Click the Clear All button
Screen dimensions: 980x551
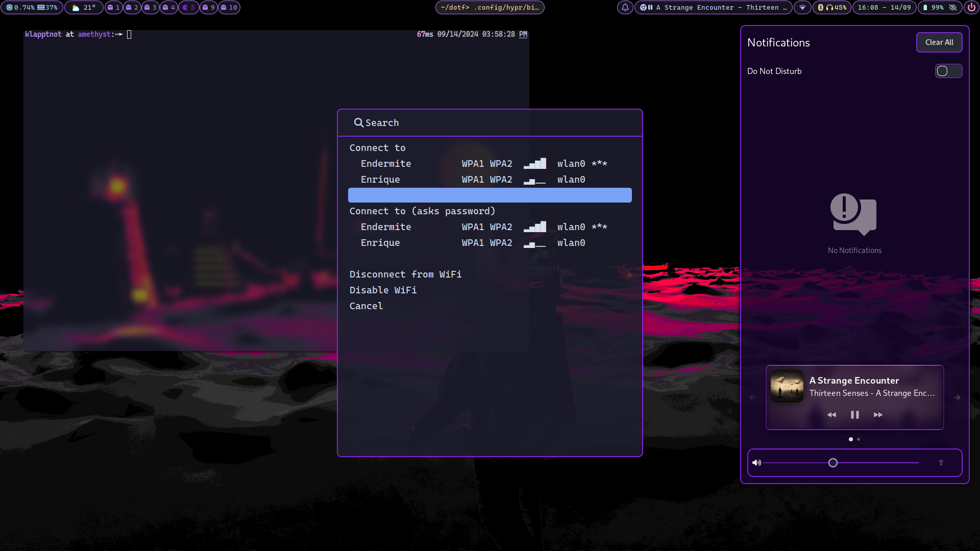(x=939, y=42)
